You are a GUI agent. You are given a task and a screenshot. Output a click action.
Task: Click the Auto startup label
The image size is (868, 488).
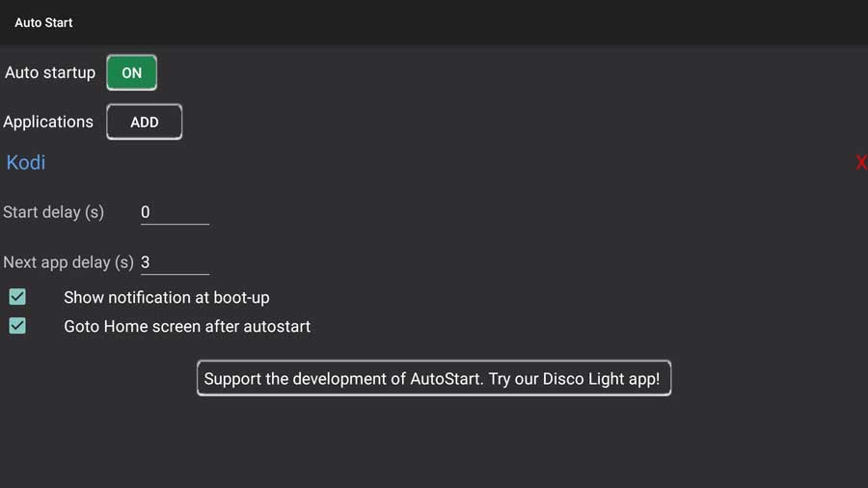[50, 72]
